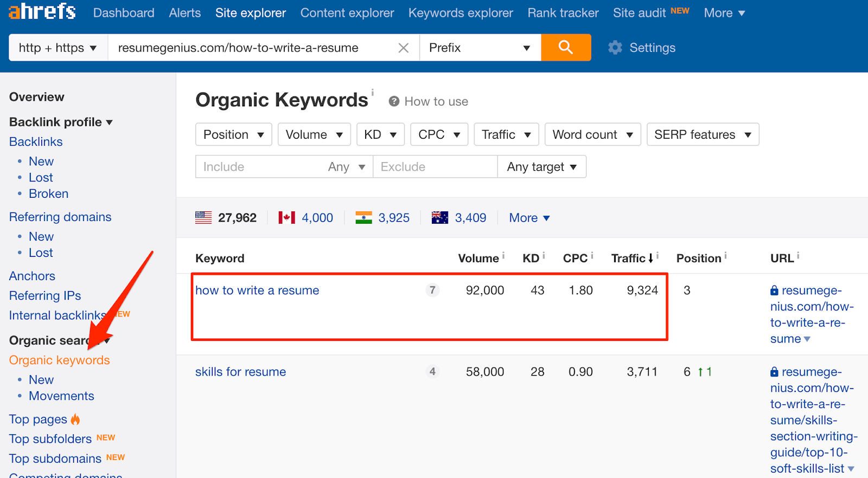Open Top subfolders report
Screen dimensions: 868x478
point(50,439)
